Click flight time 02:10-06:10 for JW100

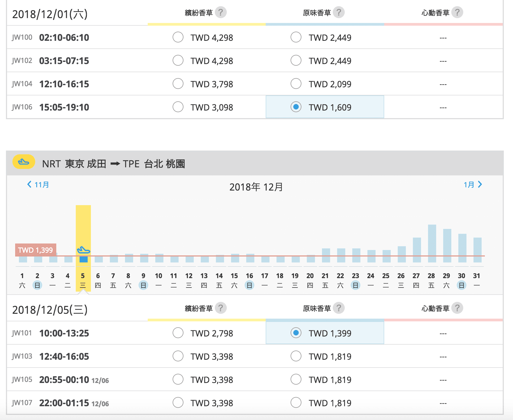pos(64,37)
